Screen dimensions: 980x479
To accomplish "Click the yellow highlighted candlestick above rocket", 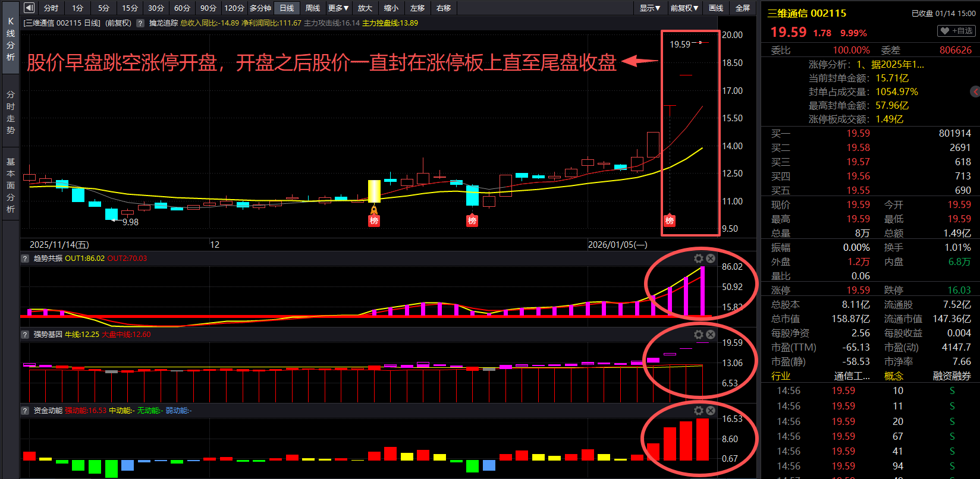I will [374, 191].
